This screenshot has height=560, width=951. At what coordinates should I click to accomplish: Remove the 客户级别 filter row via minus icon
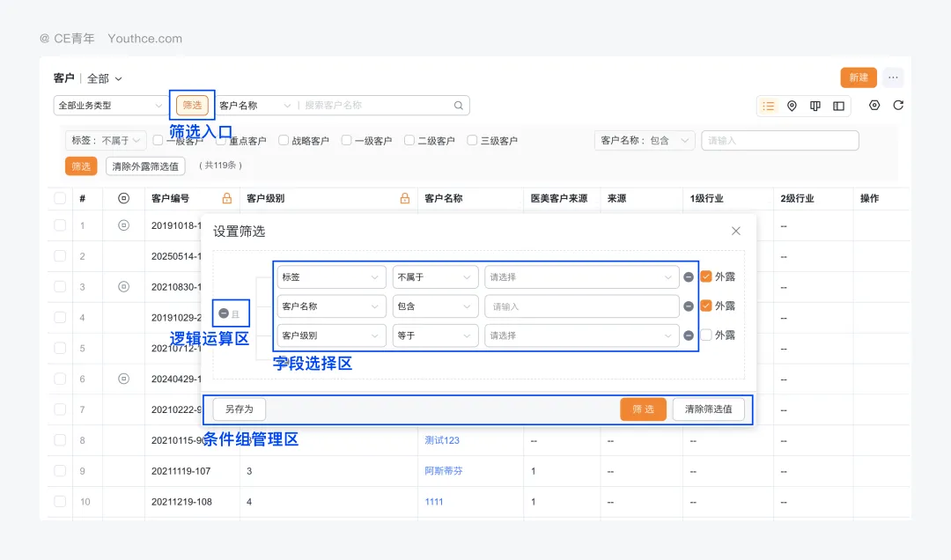coord(688,335)
